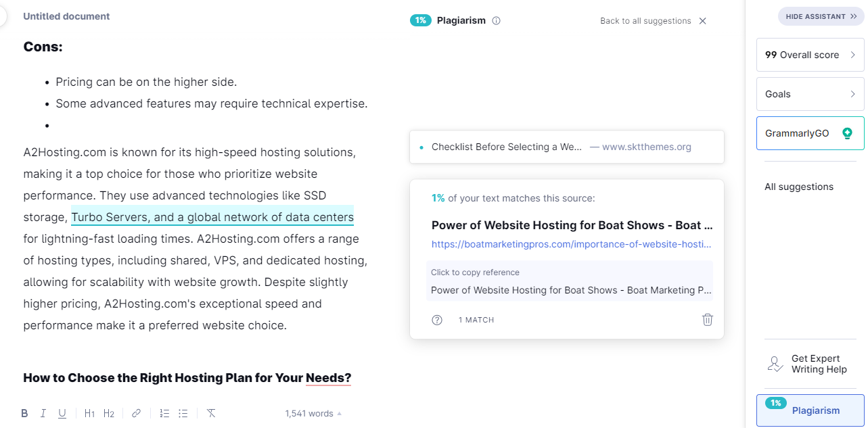
Task: Expand the 1,541 words count menu
Action: pyautogui.click(x=313, y=413)
